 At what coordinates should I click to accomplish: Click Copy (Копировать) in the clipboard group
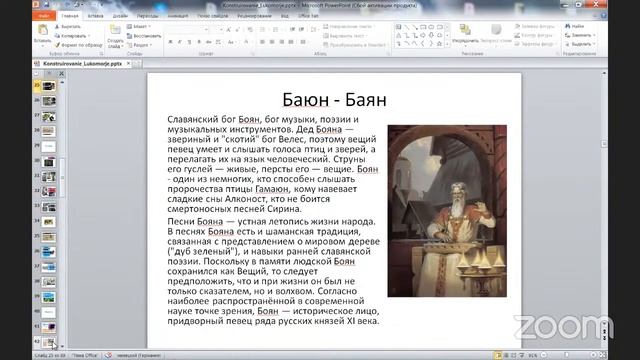[72, 36]
